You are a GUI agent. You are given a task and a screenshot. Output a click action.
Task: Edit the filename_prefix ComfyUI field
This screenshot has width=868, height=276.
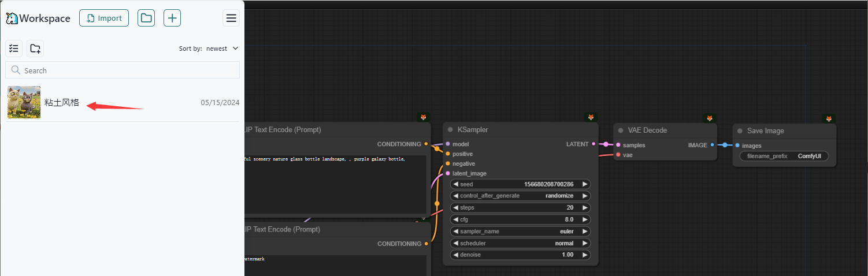784,156
